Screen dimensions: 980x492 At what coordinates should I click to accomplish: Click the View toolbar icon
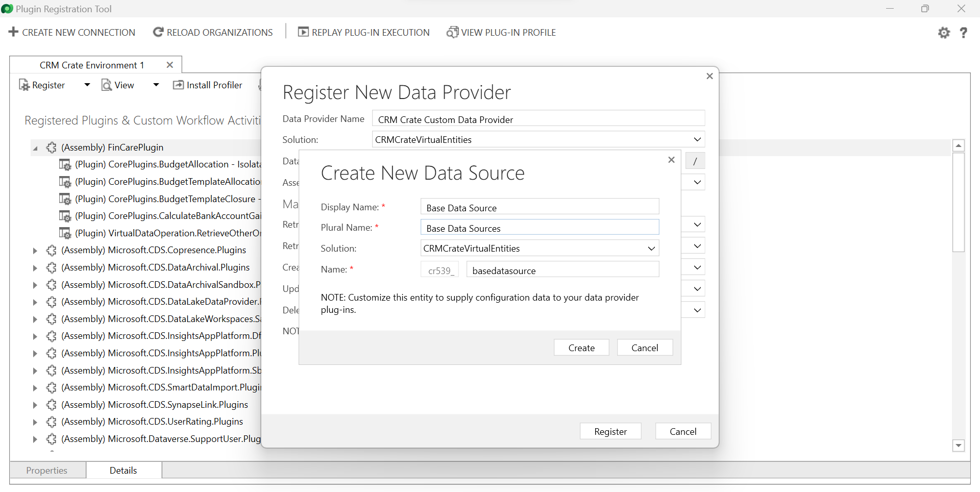(x=106, y=85)
